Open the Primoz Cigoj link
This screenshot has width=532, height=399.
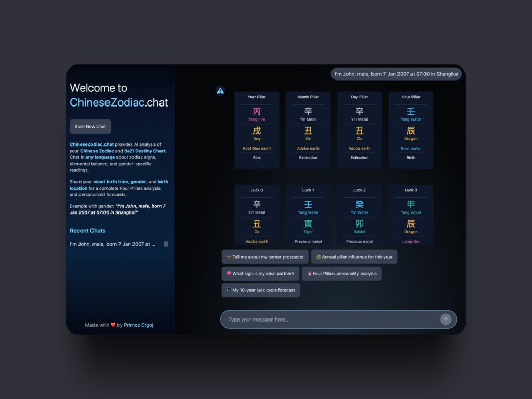pyautogui.click(x=138, y=325)
